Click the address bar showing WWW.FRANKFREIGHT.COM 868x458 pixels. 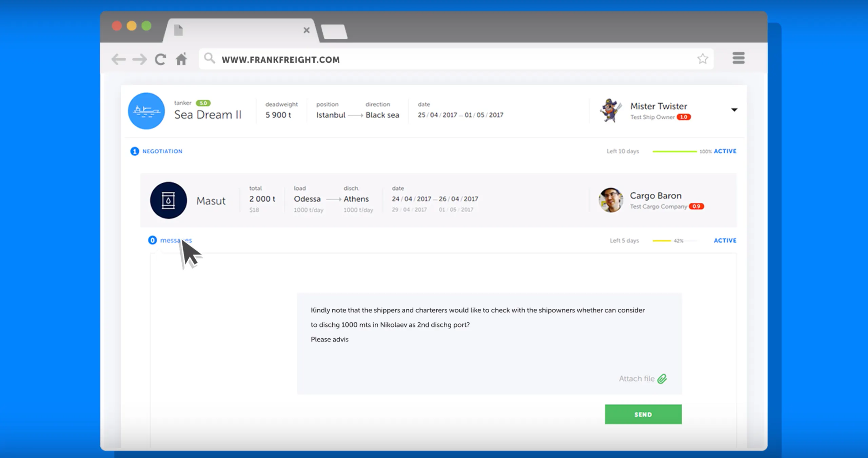(456, 59)
